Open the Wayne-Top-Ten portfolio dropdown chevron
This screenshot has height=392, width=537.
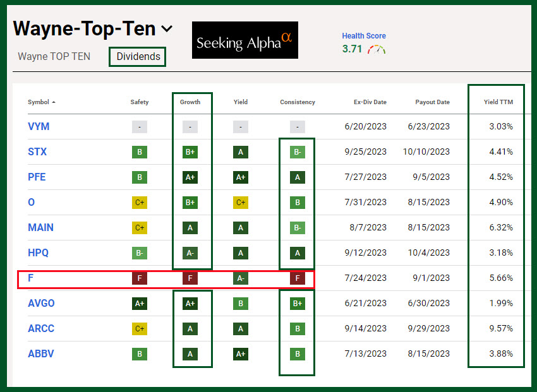click(167, 29)
